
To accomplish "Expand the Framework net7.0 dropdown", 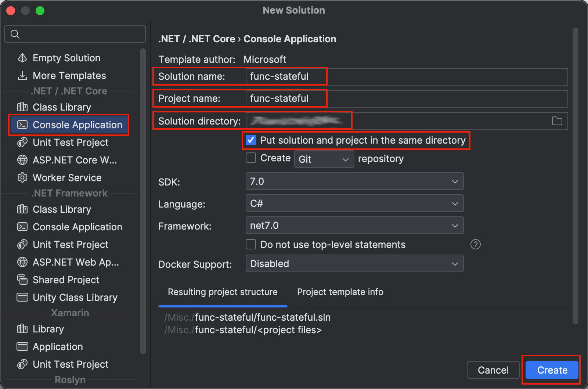I will (x=354, y=226).
